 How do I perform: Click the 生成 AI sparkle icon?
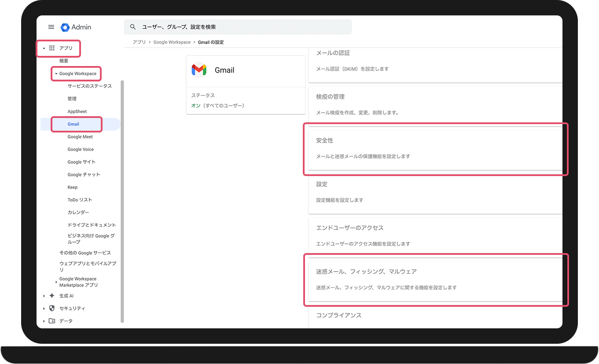(52, 296)
